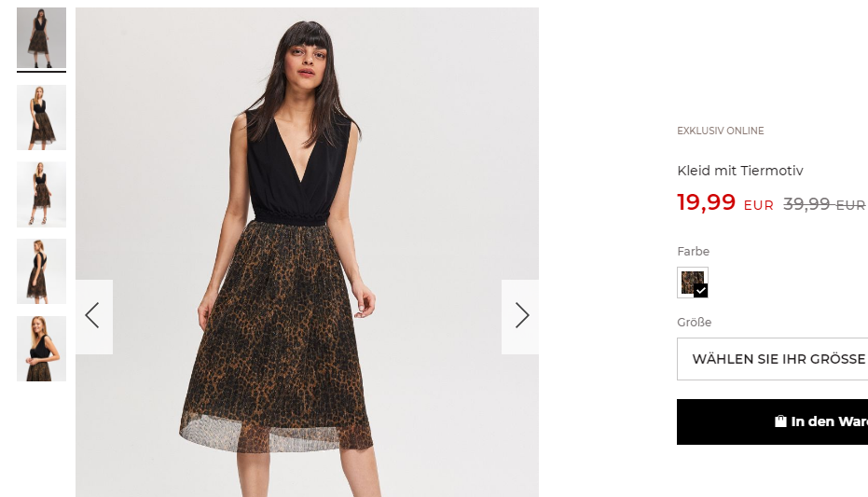The image size is (868, 497).
Task: Click the 'Farbe' label
Action: coord(693,251)
